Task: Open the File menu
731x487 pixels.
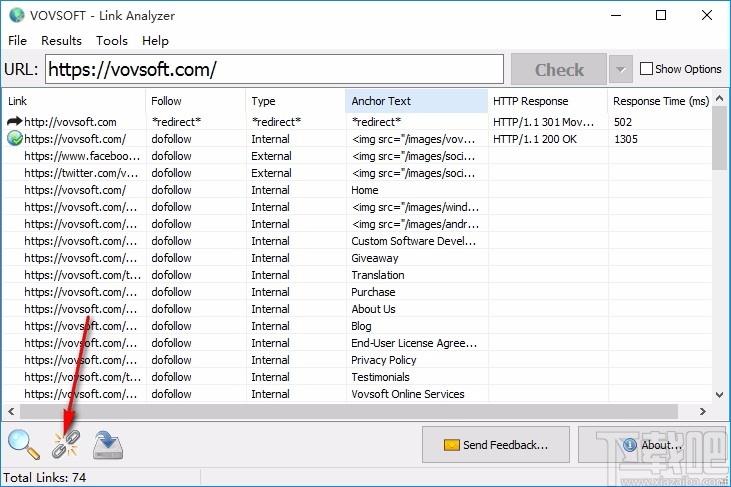Action: pos(17,41)
